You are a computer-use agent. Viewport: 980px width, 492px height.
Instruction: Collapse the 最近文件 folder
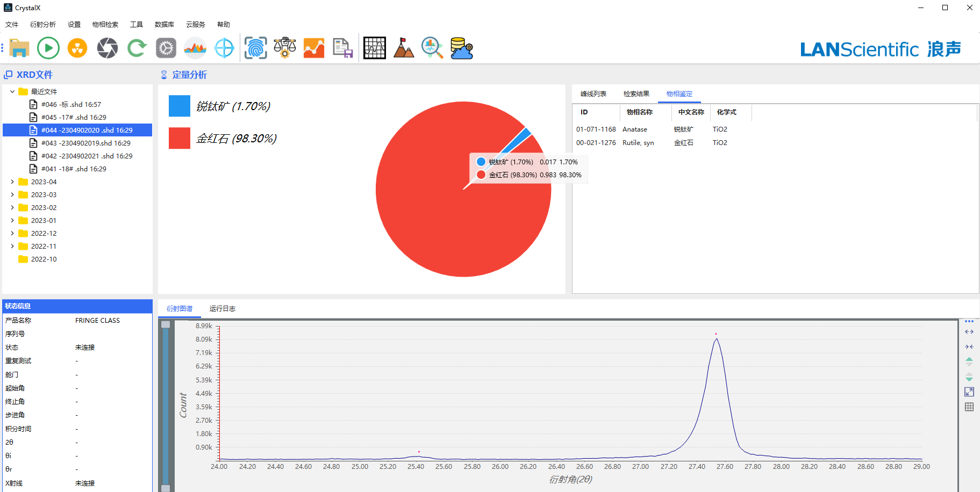pos(12,92)
